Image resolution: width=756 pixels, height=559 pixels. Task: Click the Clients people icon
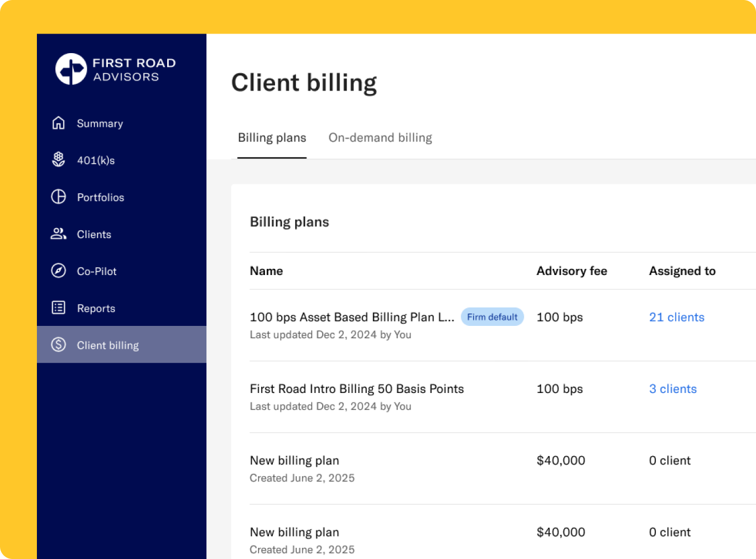(x=59, y=234)
